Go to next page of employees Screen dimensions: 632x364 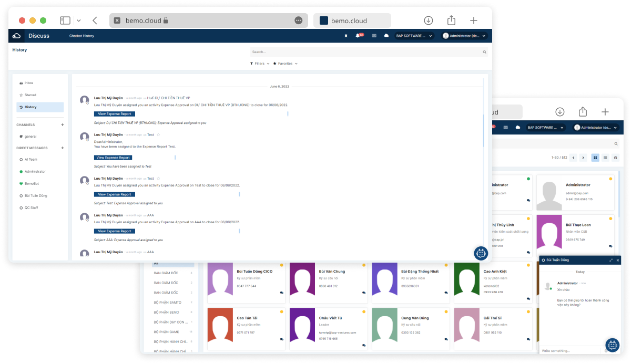coord(583,158)
